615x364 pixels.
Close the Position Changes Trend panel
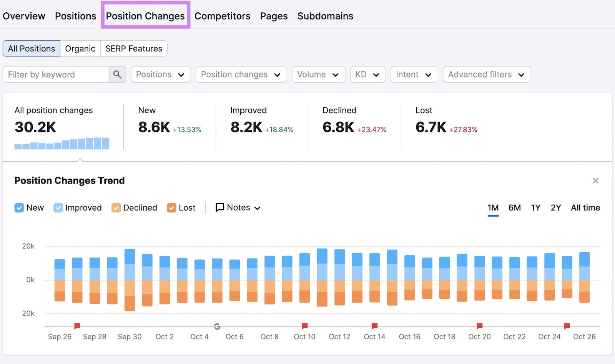(595, 180)
